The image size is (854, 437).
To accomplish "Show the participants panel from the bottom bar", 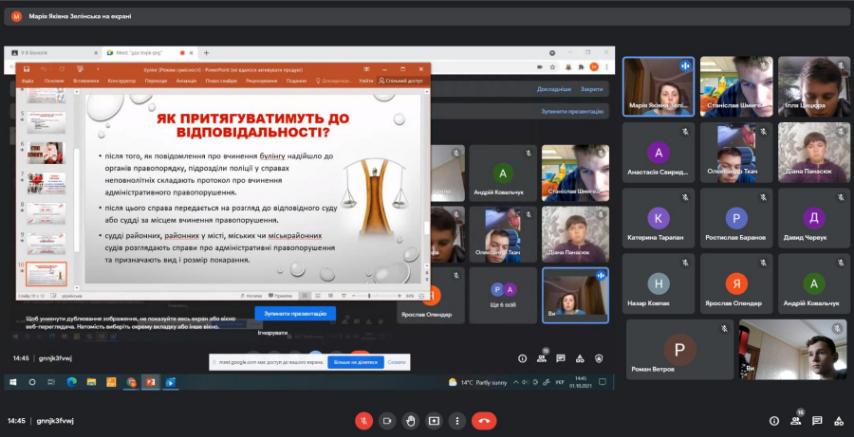I will click(x=796, y=421).
